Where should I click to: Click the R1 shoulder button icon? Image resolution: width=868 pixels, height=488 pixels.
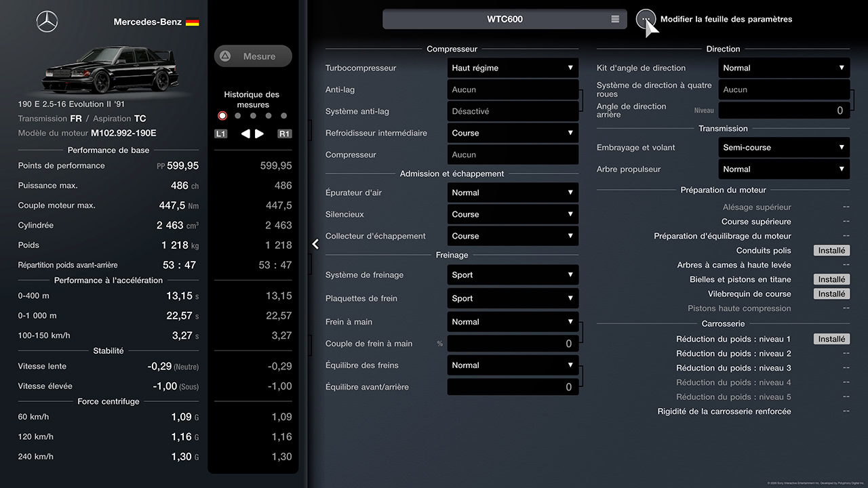(x=285, y=134)
